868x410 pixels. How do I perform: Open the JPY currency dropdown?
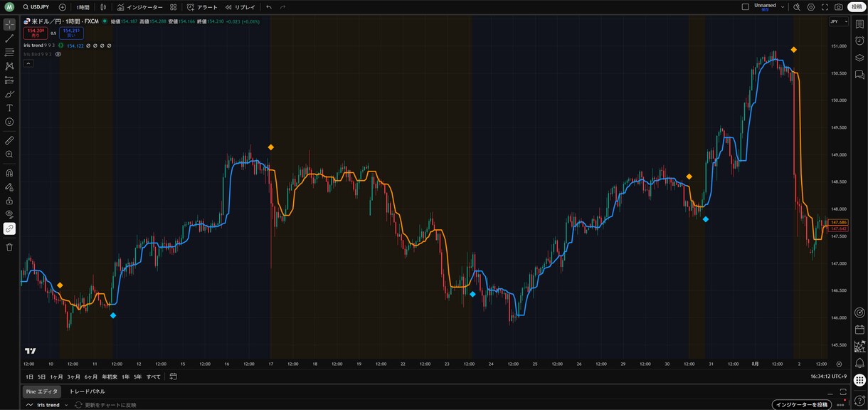[x=839, y=21]
